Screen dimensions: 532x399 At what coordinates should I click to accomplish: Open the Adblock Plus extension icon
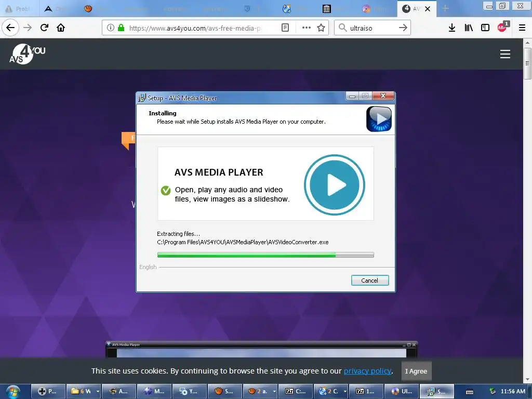tap(503, 27)
